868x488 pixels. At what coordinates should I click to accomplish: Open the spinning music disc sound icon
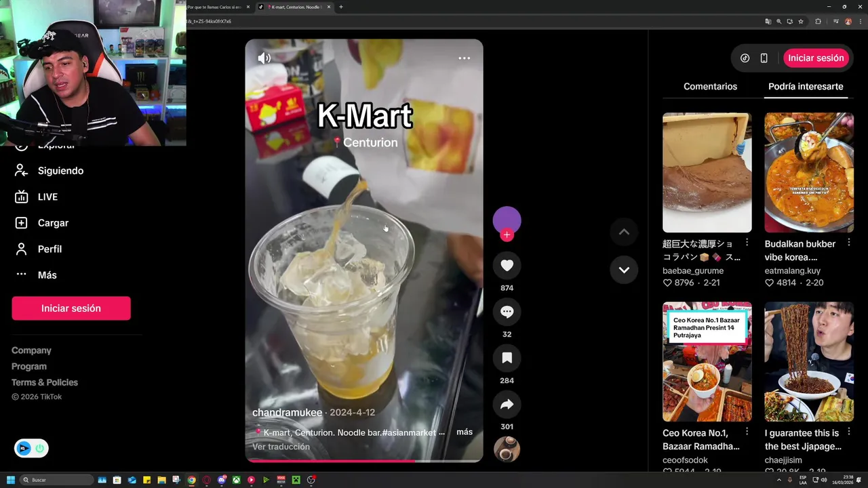507,449
